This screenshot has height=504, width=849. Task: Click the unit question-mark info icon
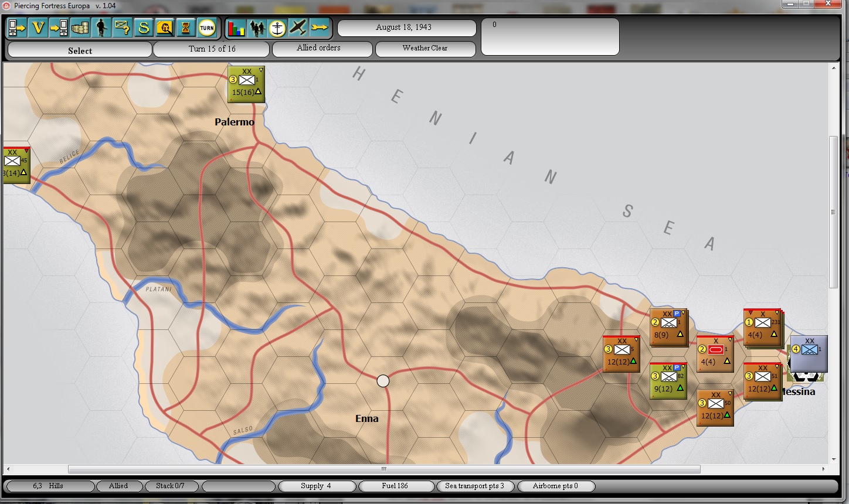[x=123, y=28]
